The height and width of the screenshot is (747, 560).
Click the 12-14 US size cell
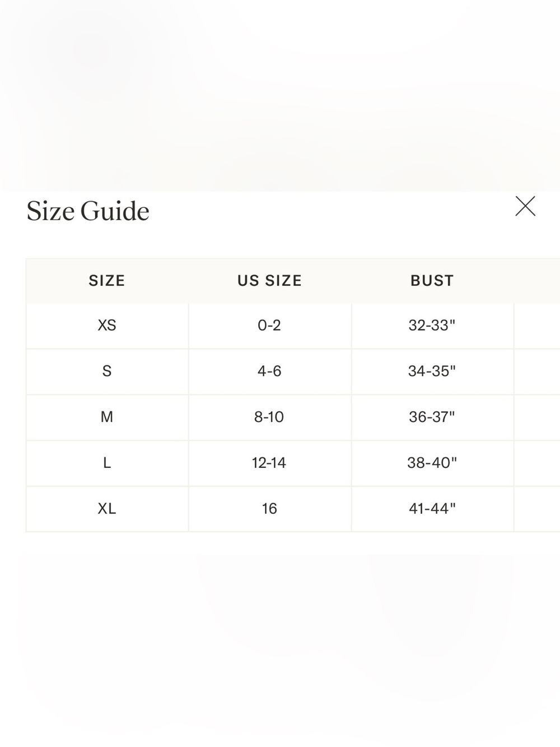[x=269, y=463]
